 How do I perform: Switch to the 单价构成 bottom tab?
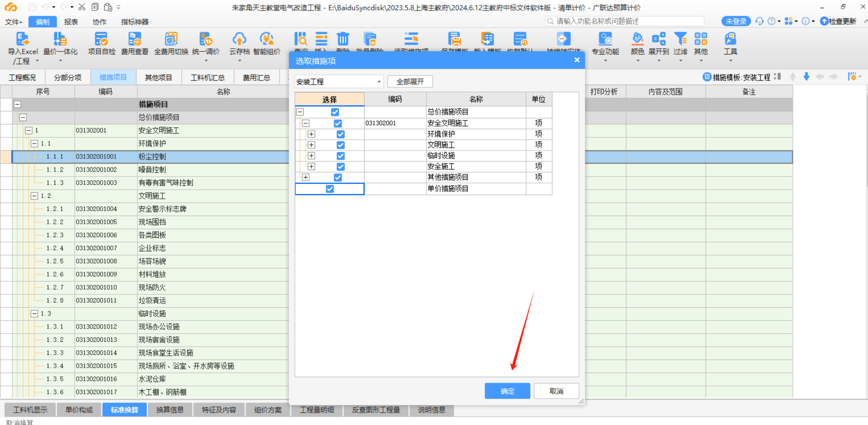click(79, 410)
